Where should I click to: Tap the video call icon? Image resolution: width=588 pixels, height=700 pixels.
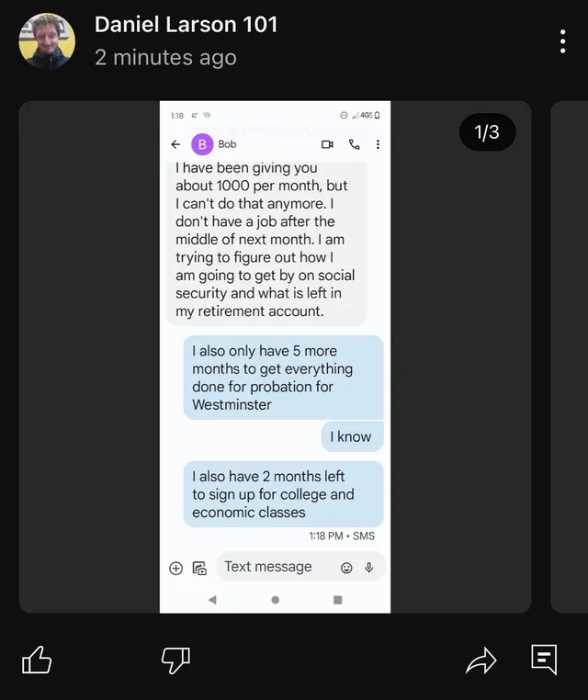tap(327, 144)
